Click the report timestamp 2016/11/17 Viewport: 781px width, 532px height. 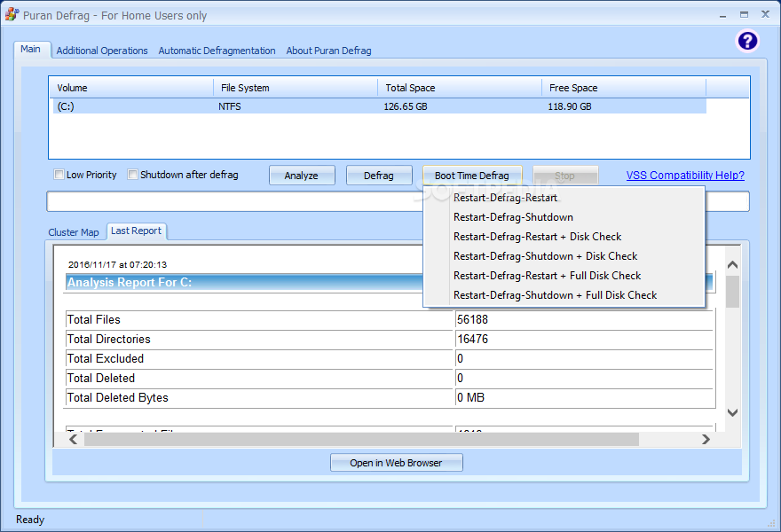(x=117, y=265)
